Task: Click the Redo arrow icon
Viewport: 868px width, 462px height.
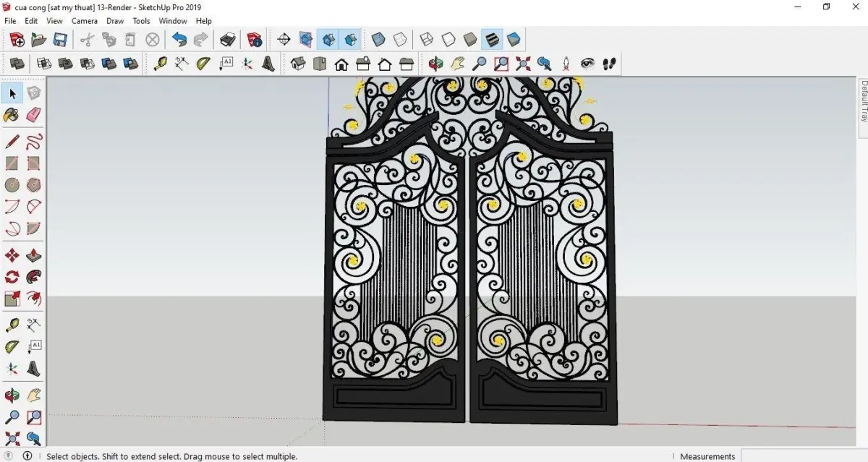Action: point(201,40)
